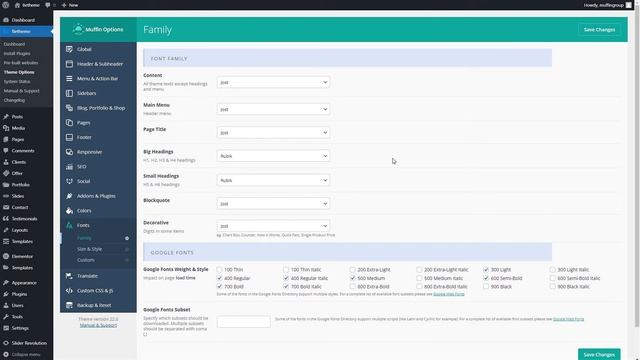The width and height of the screenshot is (640, 360).
Task: Click the Google Fonts Subset input field
Action: (244, 322)
